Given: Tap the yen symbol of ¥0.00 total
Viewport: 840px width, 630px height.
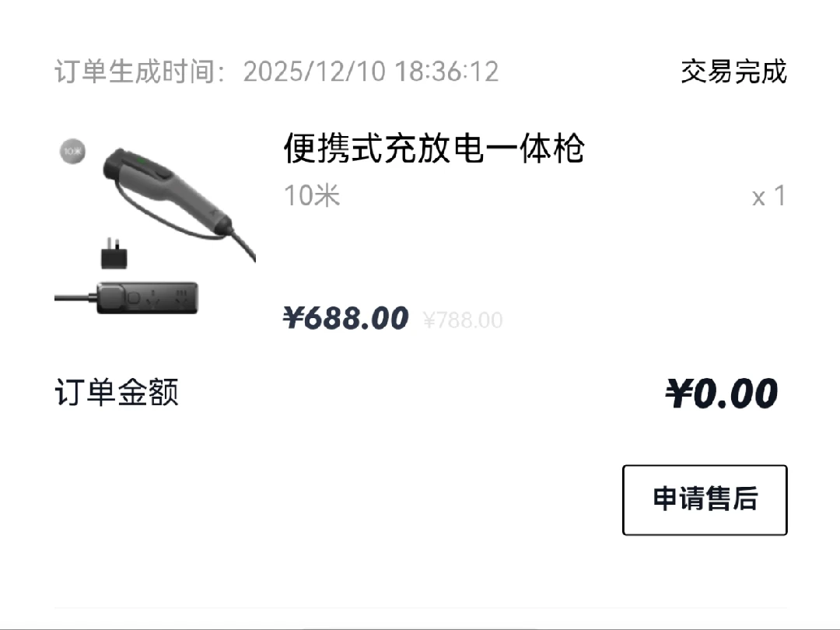Looking at the screenshot, I should coord(679,394).
